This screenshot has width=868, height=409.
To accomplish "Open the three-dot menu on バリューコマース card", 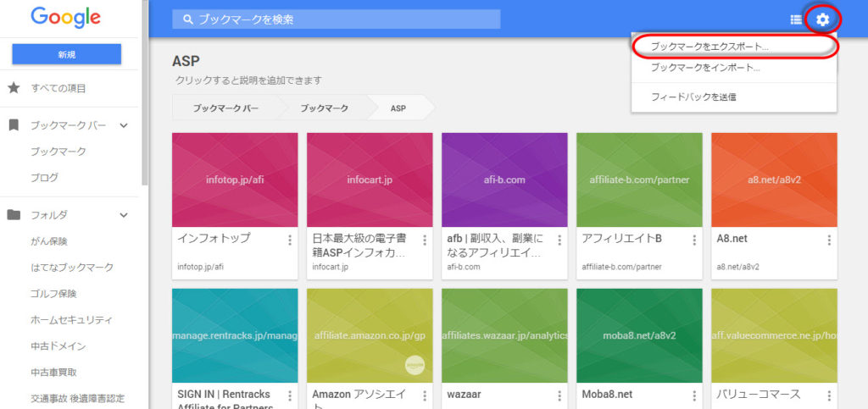I will click(x=829, y=395).
